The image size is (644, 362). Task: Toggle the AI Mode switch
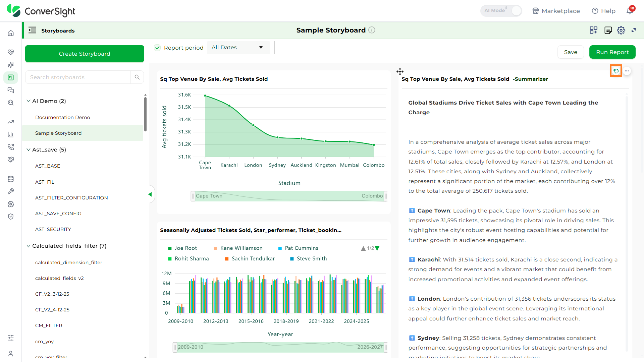tap(501, 11)
